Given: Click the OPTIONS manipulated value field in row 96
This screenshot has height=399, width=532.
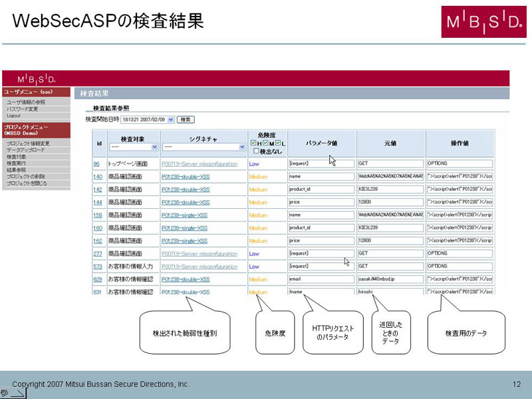Looking at the screenshot, I should [460, 164].
